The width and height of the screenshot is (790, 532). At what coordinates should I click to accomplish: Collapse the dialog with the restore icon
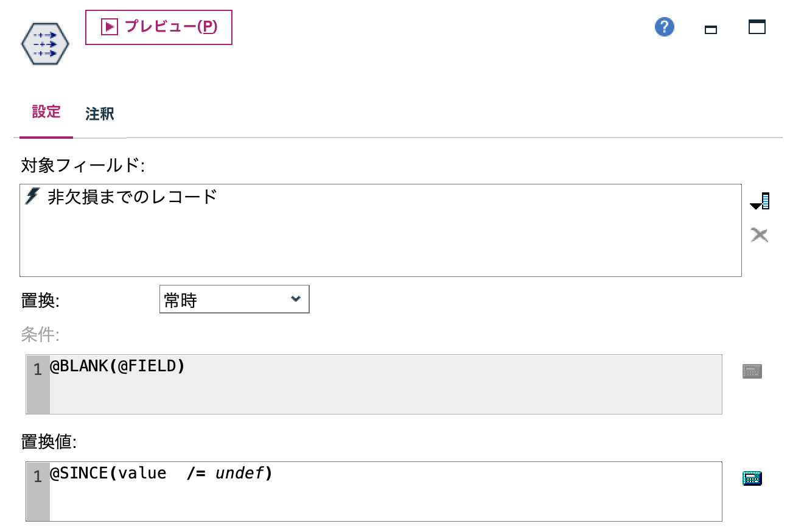point(710,28)
